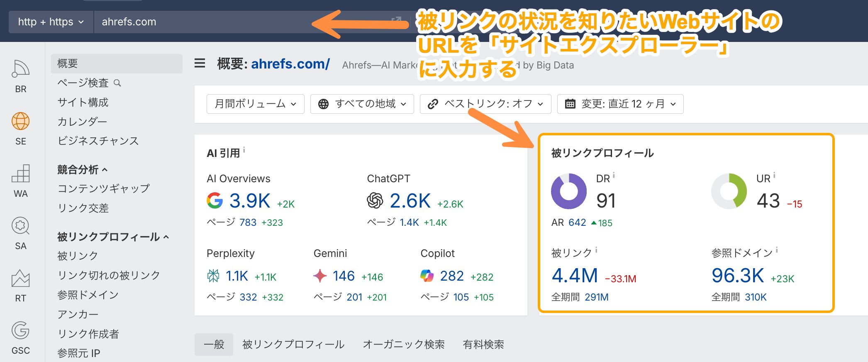Open the すべての地域 region dropdown
This screenshot has width=868, height=362.
coord(362,104)
